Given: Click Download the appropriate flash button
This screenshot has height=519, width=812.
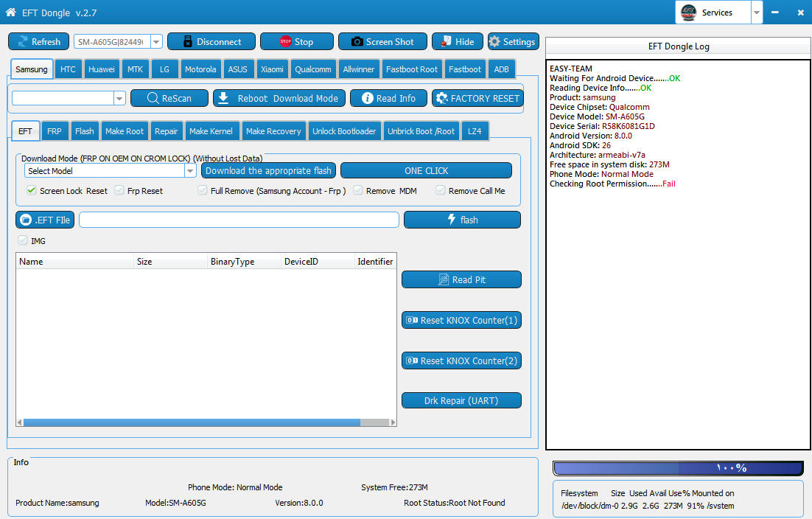Looking at the screenshot, I should tap(268, 170).
